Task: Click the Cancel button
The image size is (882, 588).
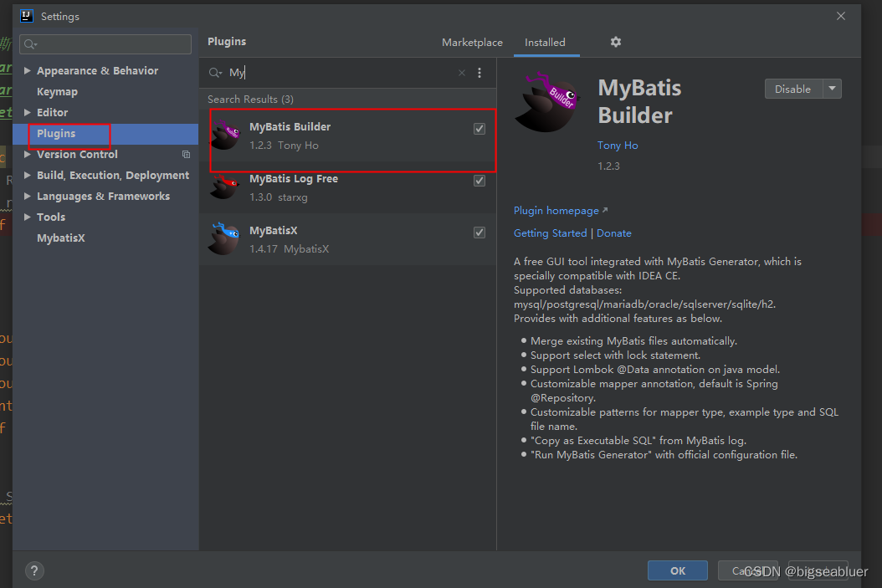Action: tap(747, 570)
